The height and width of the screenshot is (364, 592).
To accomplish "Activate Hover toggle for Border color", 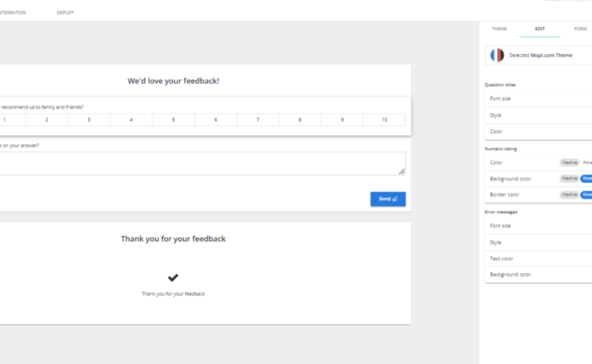I will tap(588, 194).
